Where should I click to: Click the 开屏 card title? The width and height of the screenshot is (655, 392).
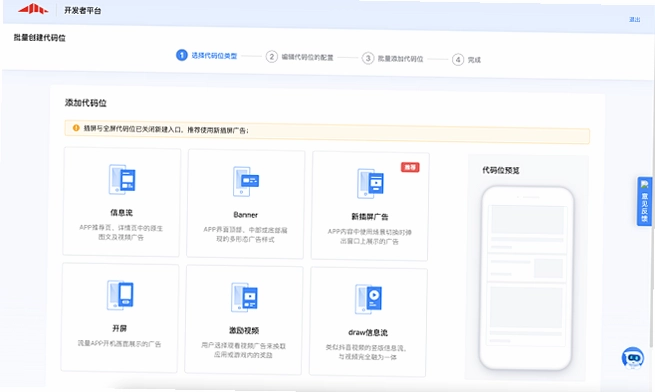coord(119,328)
